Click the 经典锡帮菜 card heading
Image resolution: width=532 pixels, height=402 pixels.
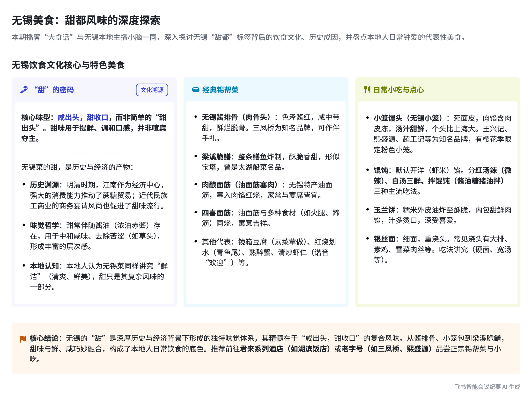point(220,90)
